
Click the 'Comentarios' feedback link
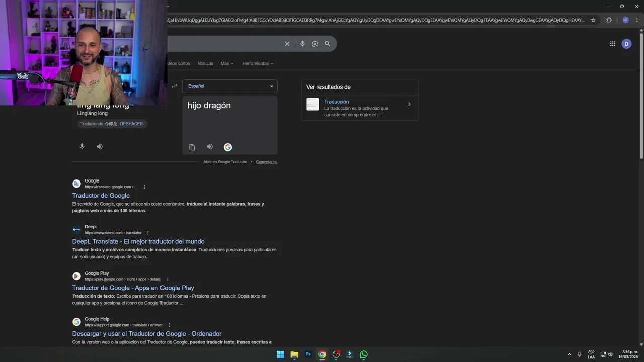point(267,162)
